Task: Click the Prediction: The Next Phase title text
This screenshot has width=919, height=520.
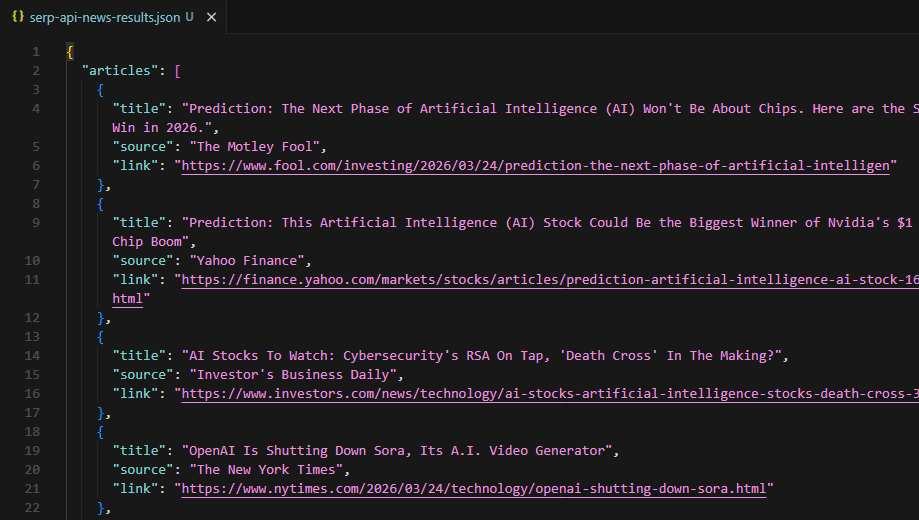Action: pos(550,108)
